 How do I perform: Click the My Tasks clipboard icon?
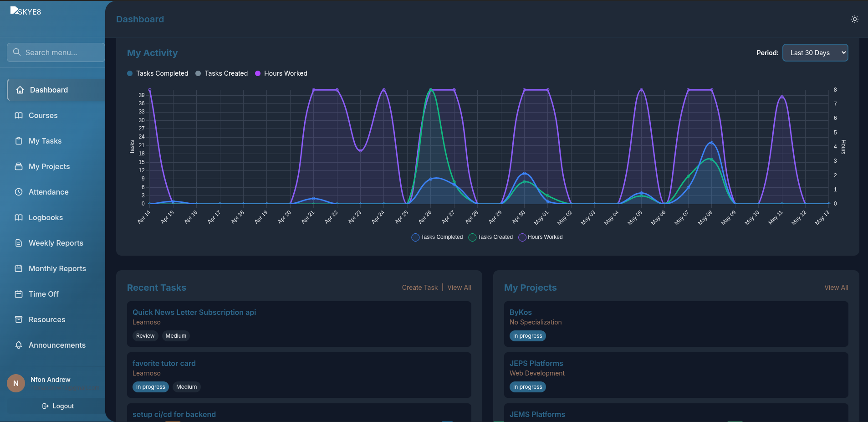(19, 141)
